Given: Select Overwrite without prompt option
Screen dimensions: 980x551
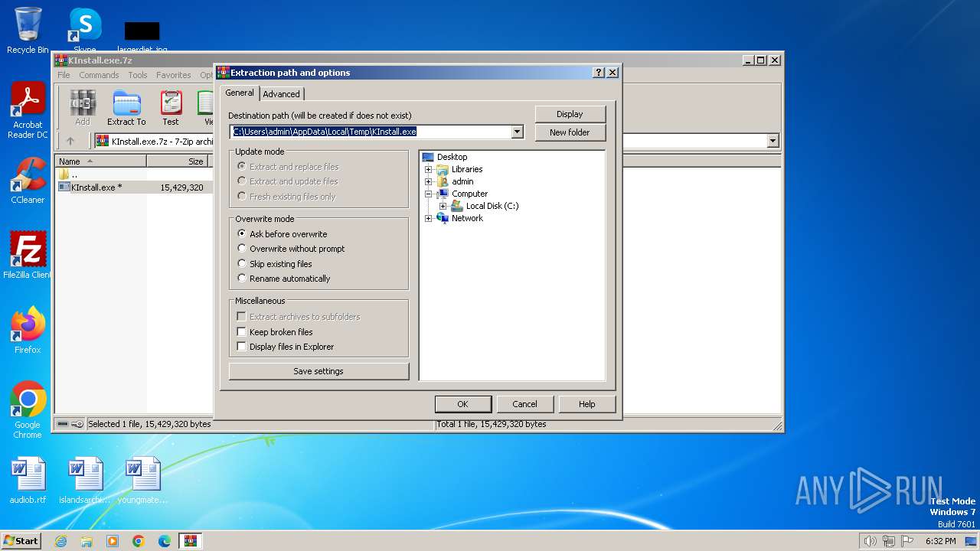Looking at the screenshot, I should coord(291,249).
